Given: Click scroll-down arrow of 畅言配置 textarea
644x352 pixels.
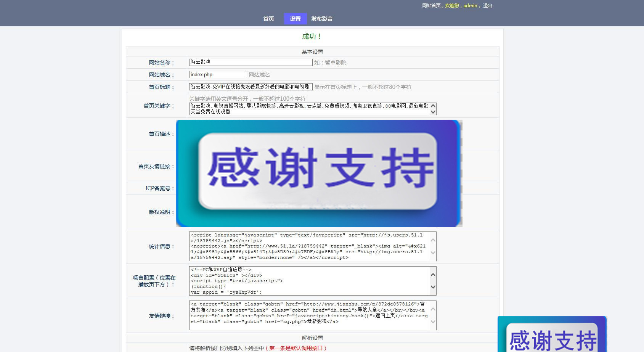Looking at the screenshot, I should (433, 287).
